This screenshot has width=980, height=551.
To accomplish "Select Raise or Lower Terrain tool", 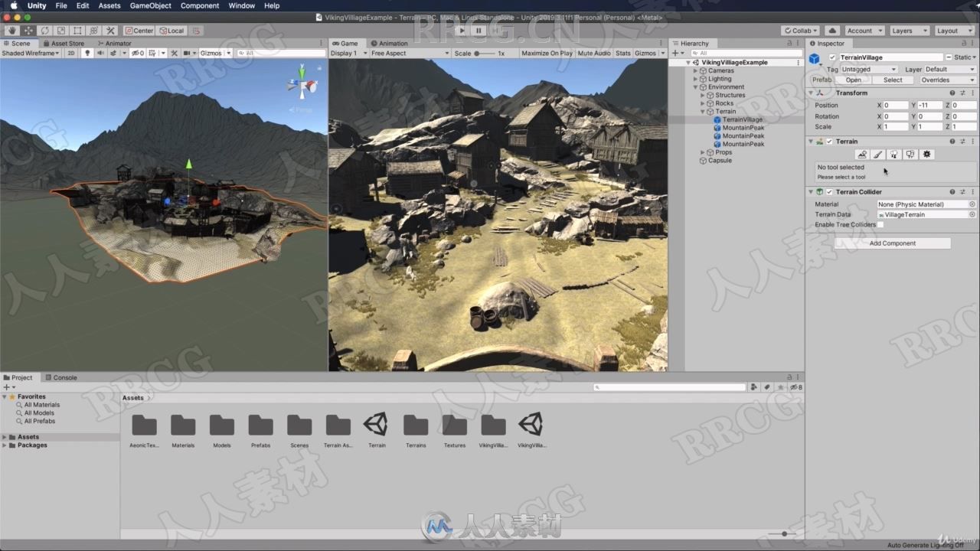I will (862, 155).
